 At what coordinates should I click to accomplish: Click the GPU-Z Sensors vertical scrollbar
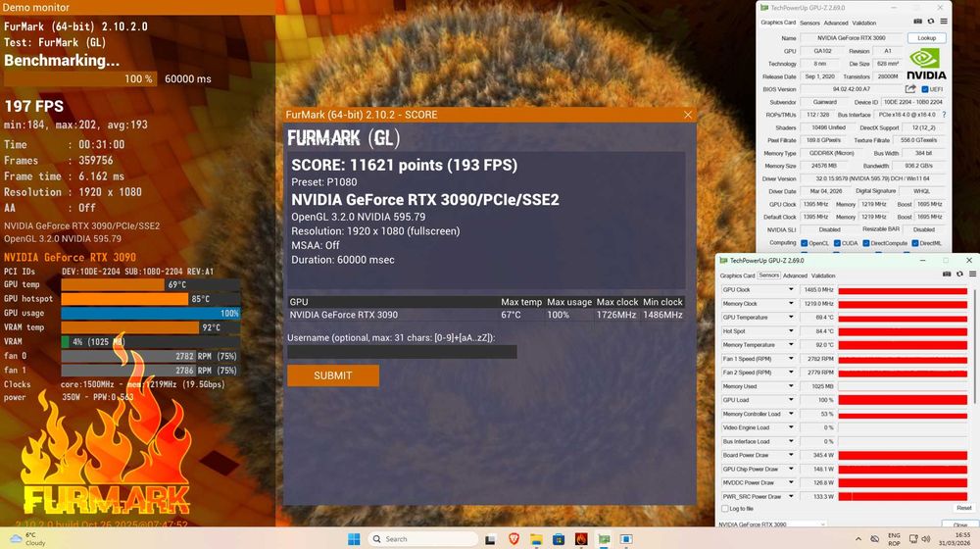coord(974,344)
